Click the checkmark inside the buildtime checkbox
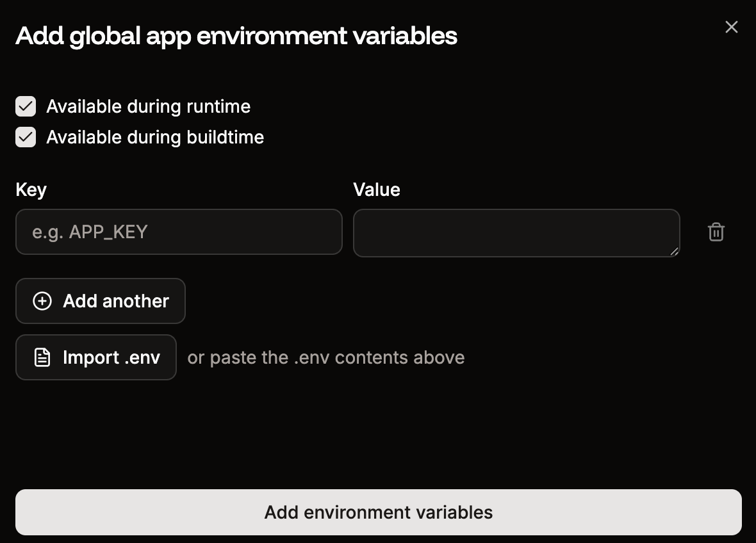This screenshot has width=756, height=543. click(x=26, y=137)
